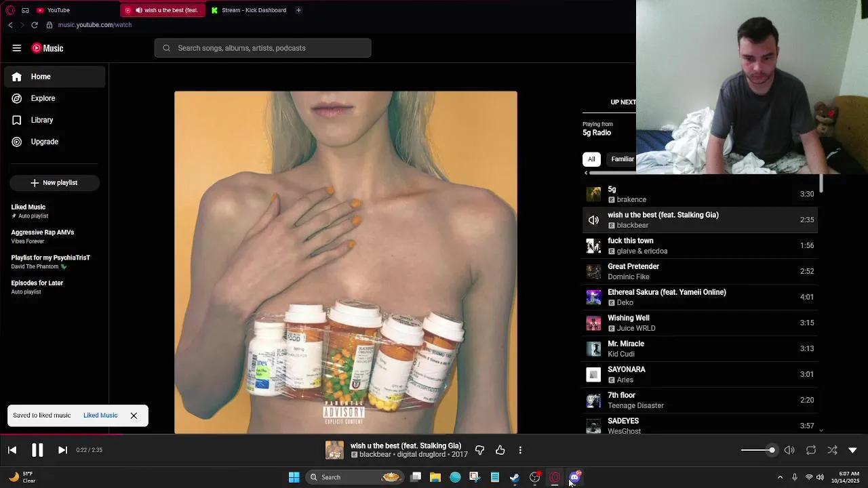This screenshot has width=868, height=488.
Task: Reload the page
Action: point(35,25)
